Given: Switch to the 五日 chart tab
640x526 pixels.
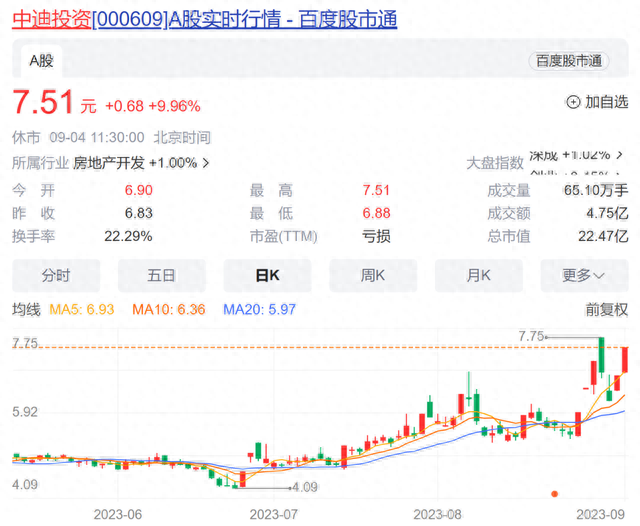Looking at the screenshot, I should [162, 275].
